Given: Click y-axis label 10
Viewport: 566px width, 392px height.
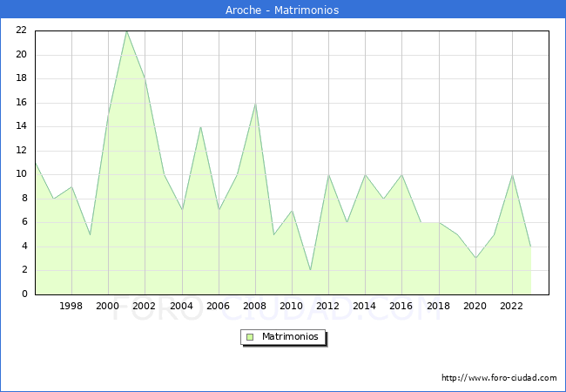Looking at the screenshot, I should 21,174.
